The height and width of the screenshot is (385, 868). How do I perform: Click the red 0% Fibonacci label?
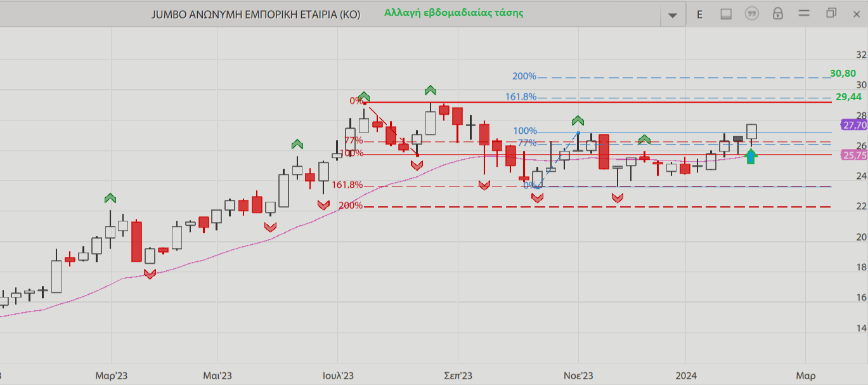point(356,101)
